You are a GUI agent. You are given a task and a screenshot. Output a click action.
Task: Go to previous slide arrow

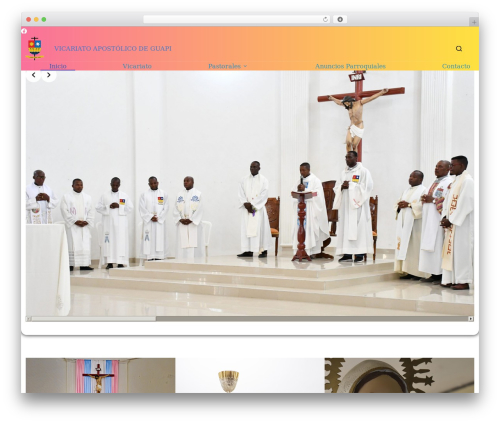pyautogui.click(x=34, y=75)
